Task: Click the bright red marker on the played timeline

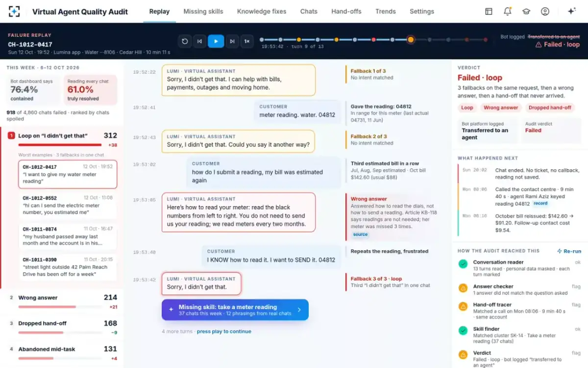Action: pyautogui.click(x=373, y=39)
